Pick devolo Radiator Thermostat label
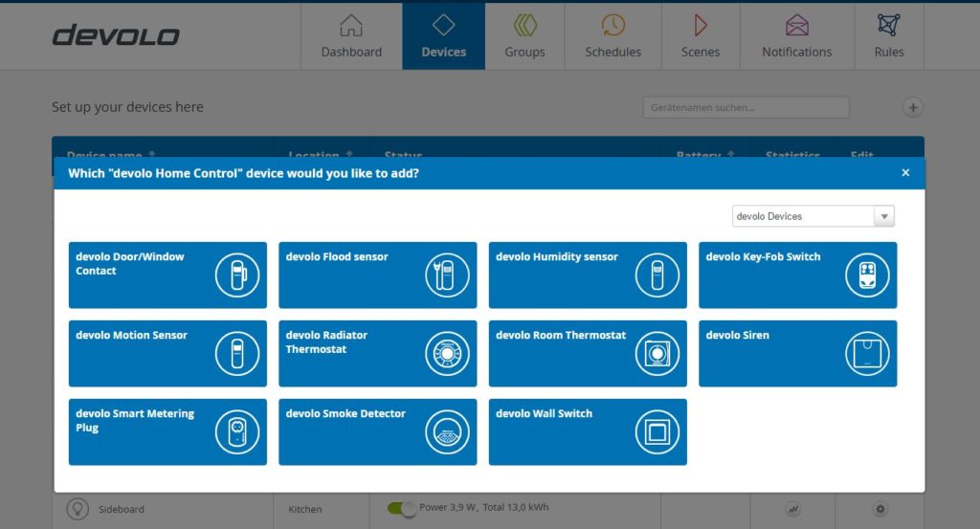 tap(326, 342)
